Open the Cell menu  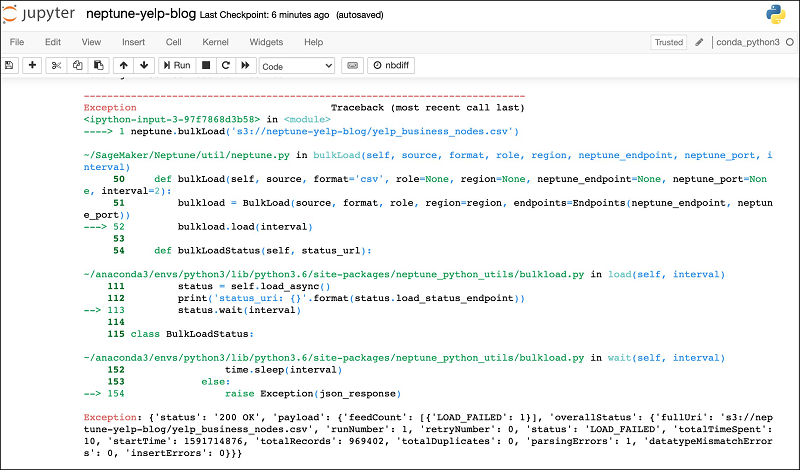coord(173,42)
